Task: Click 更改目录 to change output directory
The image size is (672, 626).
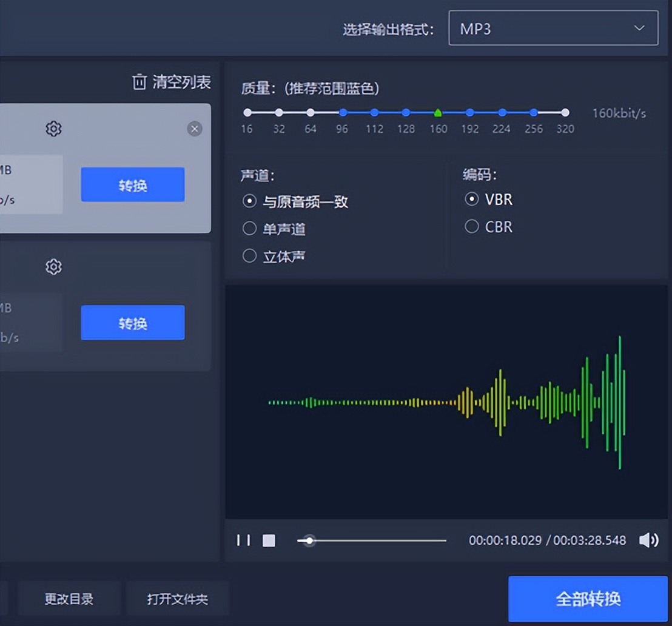Action: (x=69, y=599)
